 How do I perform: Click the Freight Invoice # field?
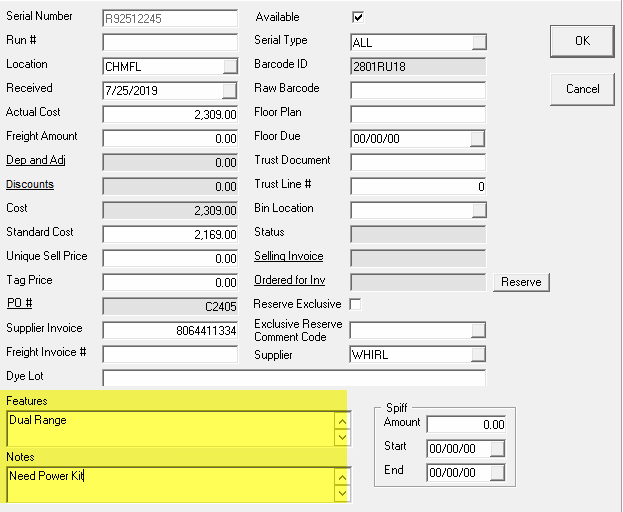click(x=170, y=354)
